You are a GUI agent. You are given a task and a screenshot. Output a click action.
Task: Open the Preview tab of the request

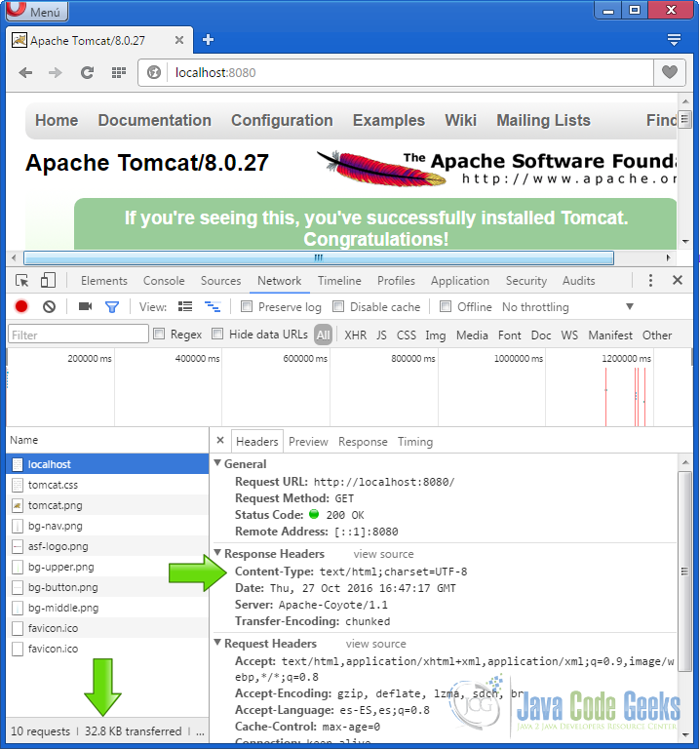click(308, 442)
